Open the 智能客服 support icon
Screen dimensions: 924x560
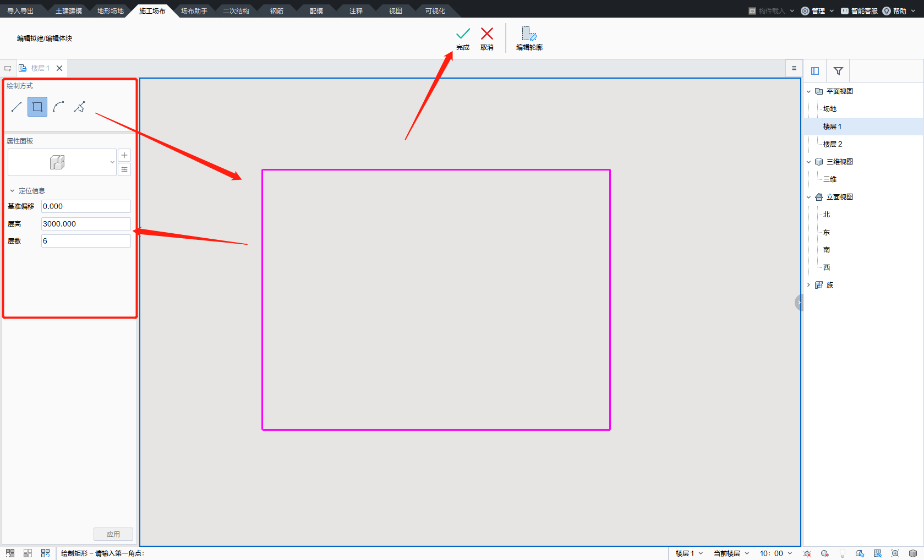859,11
